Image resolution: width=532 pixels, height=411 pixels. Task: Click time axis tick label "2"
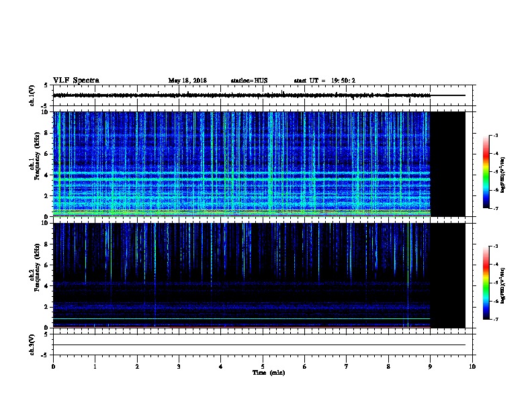137,366
